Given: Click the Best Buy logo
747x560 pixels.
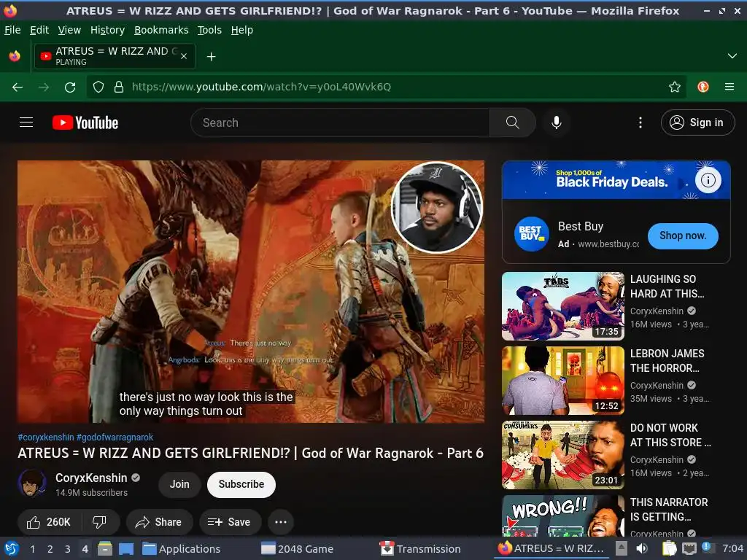Looking at the screenshot, I should point(531,234).
